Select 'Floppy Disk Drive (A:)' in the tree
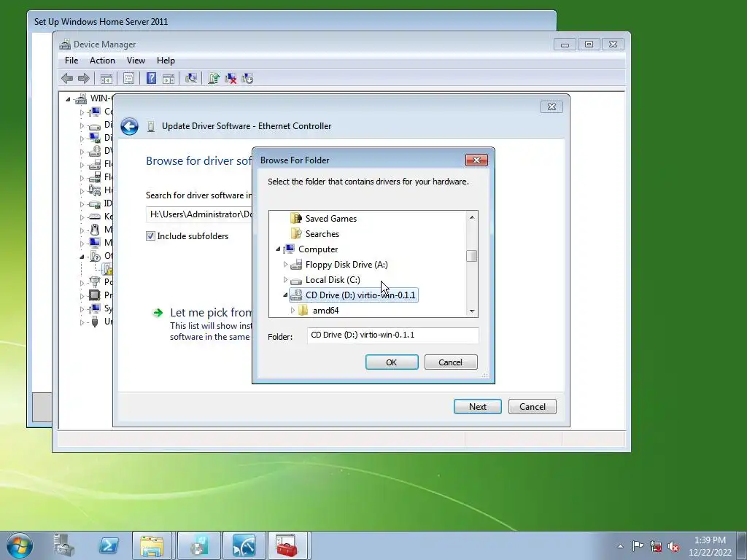747x560 pixels. click(347, 264)
